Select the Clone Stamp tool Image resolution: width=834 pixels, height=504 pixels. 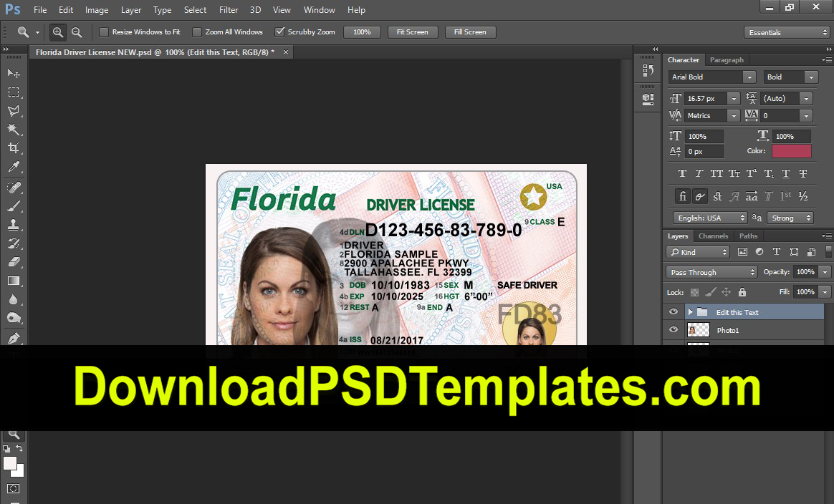point(14,226)
